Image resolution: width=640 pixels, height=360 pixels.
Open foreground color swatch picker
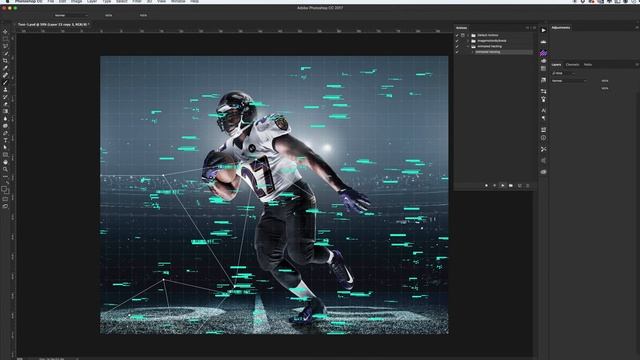4,189
